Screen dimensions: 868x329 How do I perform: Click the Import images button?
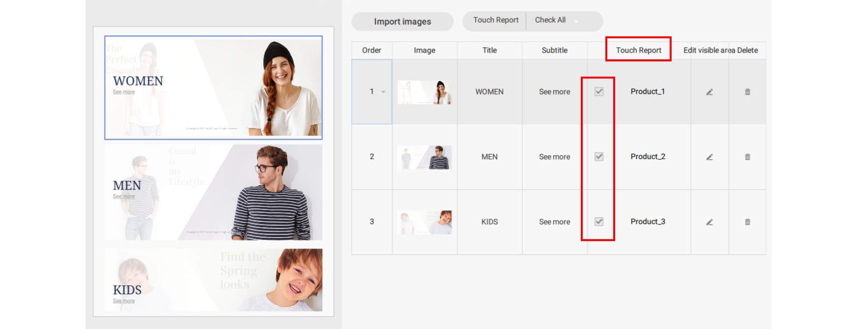(402, 22)
